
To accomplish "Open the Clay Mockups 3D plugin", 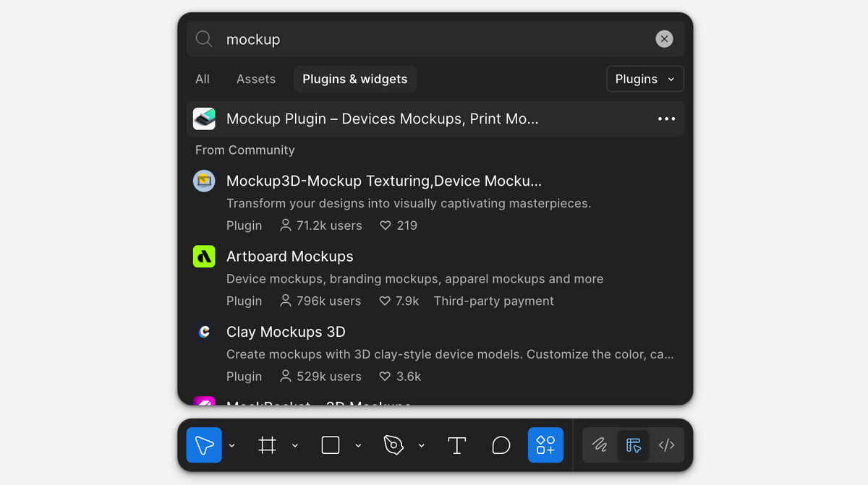I will 286,332.
